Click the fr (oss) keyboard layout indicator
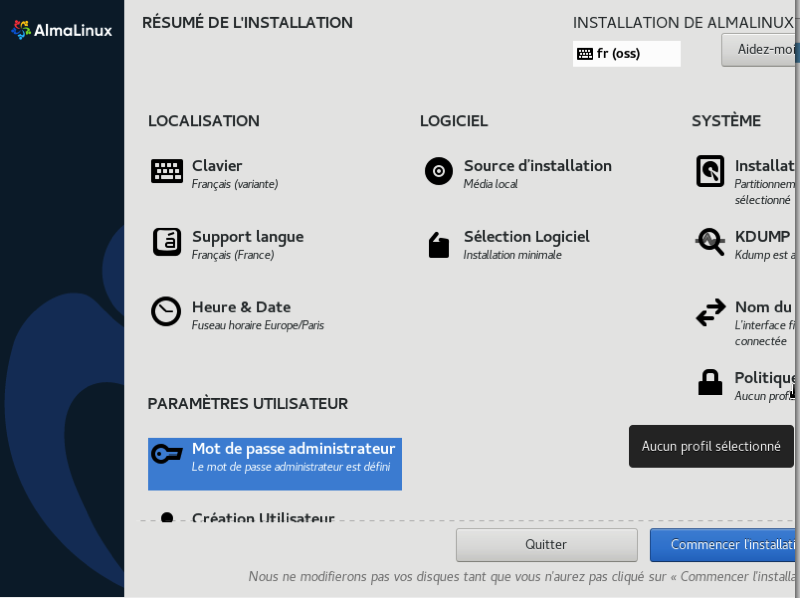Image resolution: width=800 pixels, height=598 pixels. point(626,54)
